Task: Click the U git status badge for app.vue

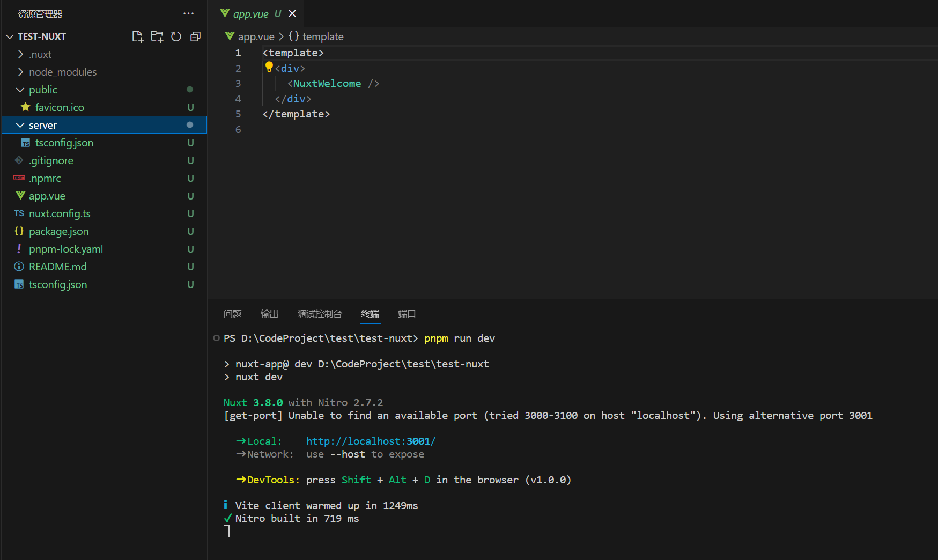Action: pyautogui.click(x=190, y=196)
